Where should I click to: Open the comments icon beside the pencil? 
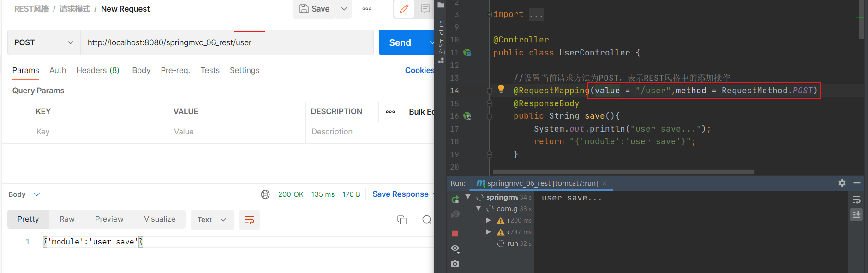click(x=425, y=9)
